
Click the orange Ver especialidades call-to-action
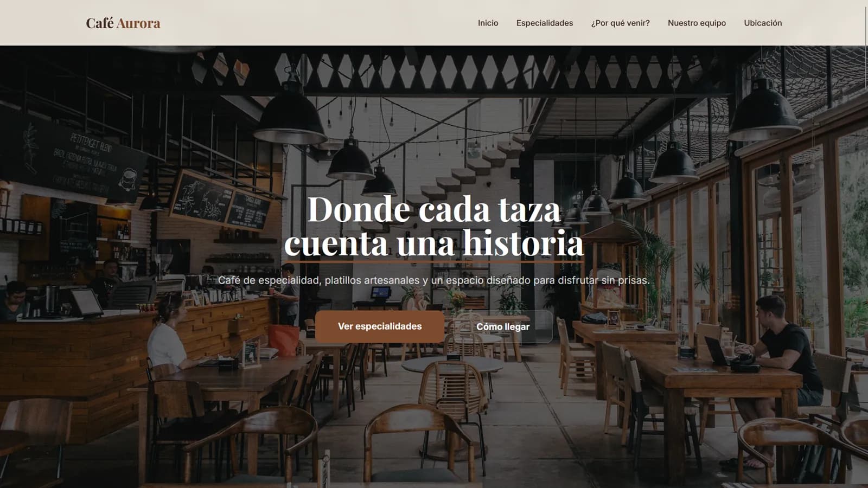point(379,326)
